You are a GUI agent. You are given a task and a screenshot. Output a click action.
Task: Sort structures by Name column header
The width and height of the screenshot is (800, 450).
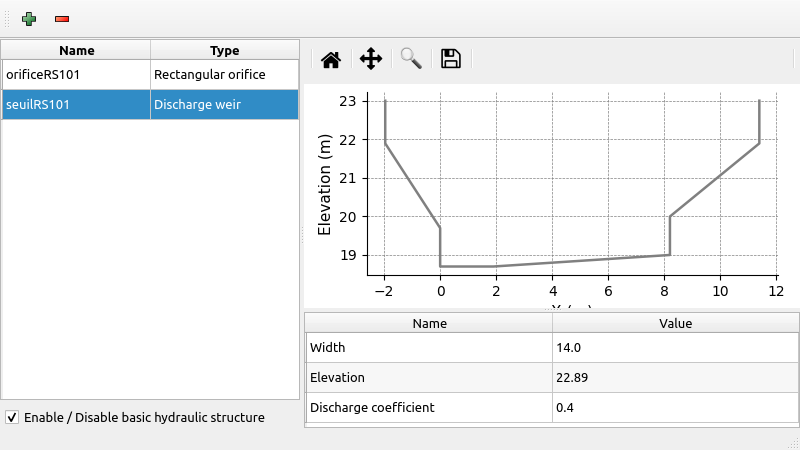(76, 50)
